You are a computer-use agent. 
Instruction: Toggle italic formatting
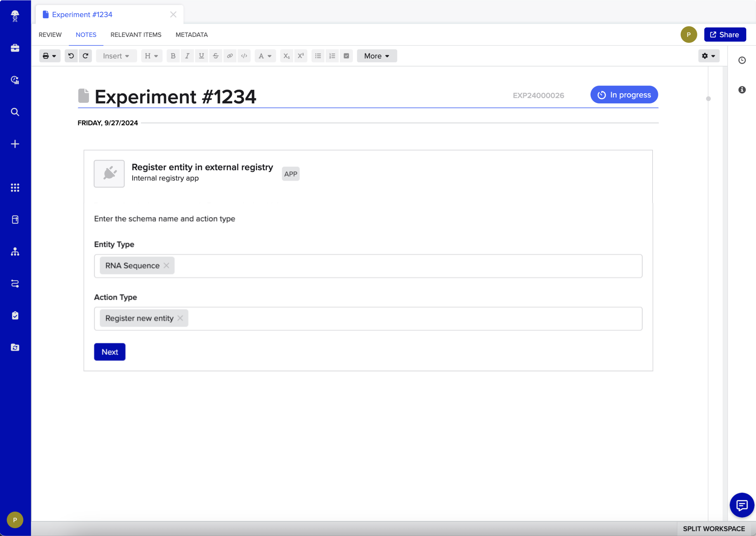187,56
